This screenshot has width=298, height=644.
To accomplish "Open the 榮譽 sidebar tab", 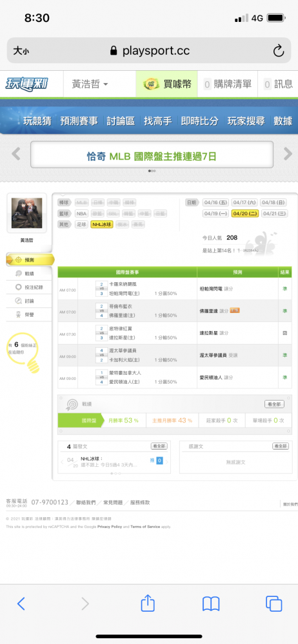I will tap(29, 314).
